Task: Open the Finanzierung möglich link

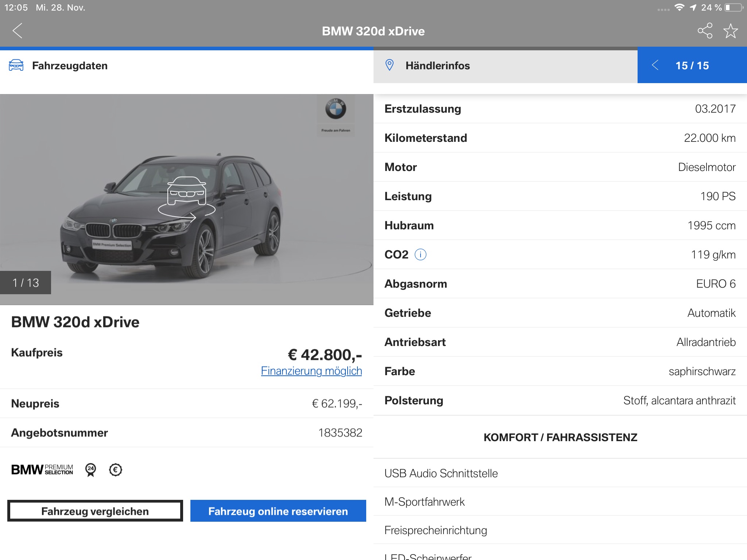Action: 311,371
